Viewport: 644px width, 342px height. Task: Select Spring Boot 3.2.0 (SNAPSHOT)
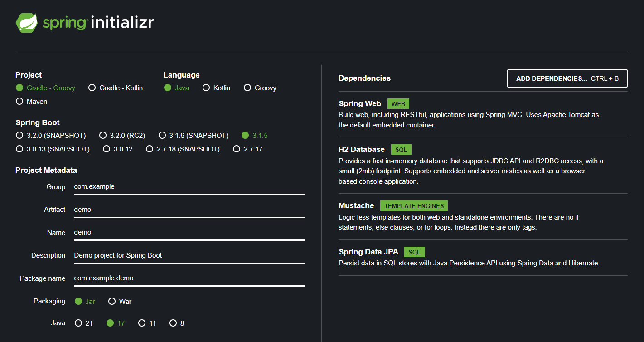coord(51,136)
